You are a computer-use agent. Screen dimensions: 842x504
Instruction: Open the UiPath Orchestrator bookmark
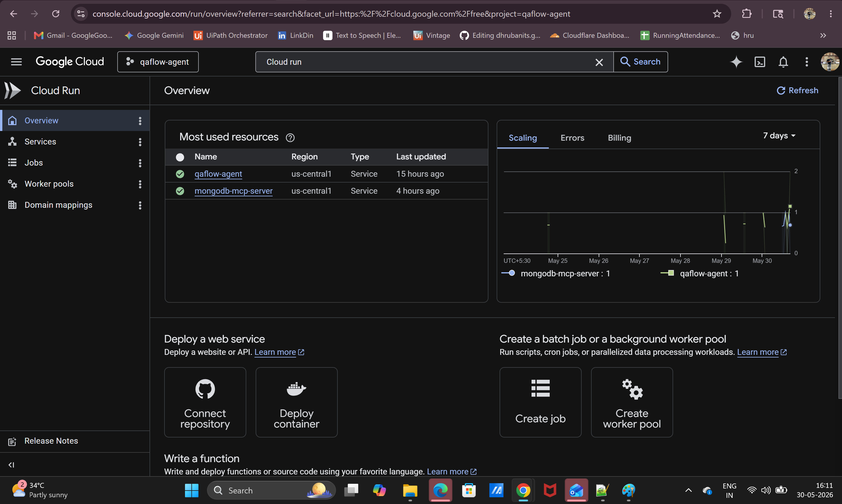[231, 35]
